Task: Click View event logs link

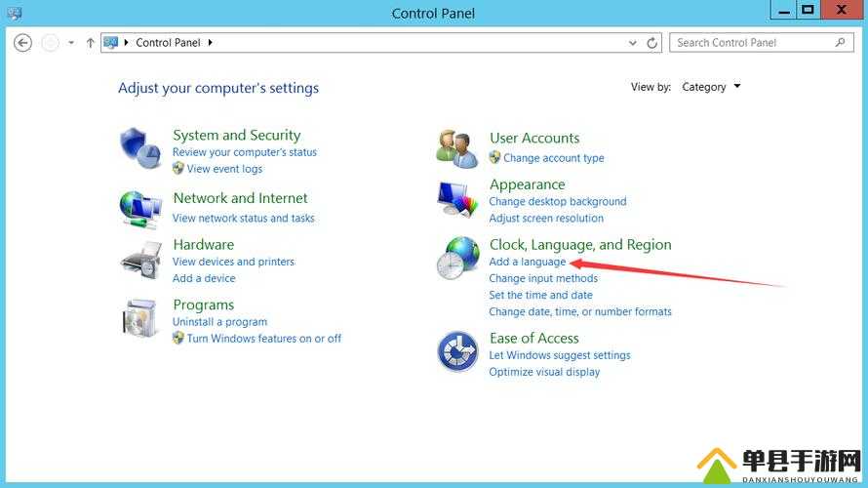Action: coord(224,169)
